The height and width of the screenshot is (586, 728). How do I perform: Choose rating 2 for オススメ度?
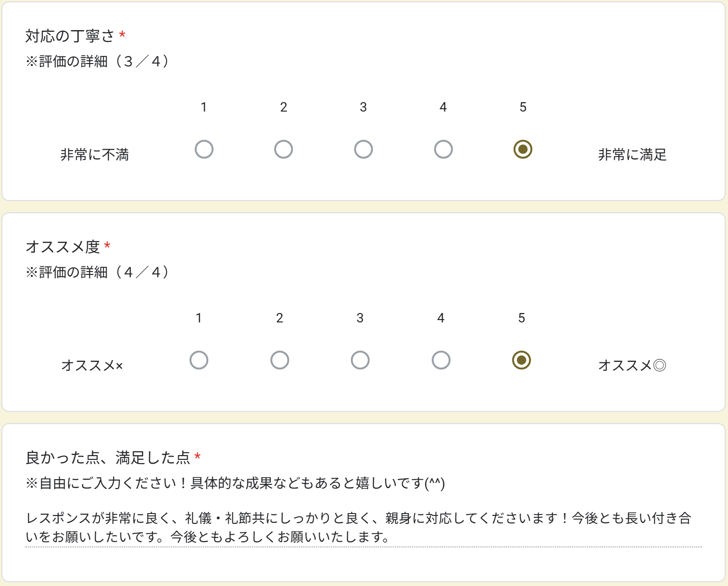pyautogui.click(x=280, y=360)
